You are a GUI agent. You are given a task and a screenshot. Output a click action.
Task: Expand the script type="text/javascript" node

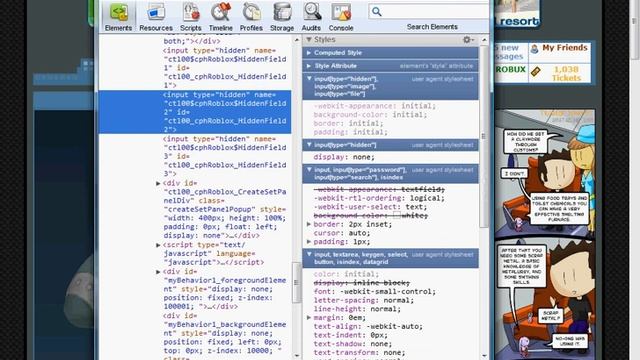click(x=158, y=245)
